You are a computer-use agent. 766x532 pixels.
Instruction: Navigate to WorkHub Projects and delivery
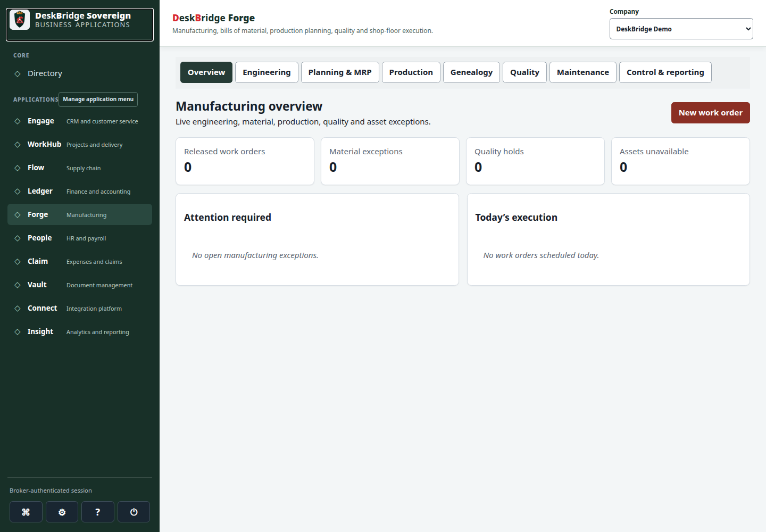[x=80, y=145]
